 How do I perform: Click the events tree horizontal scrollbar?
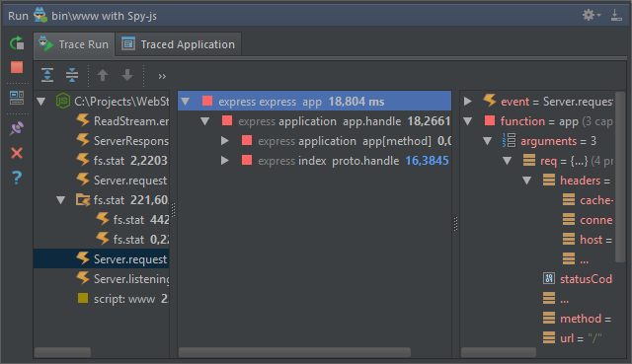62,352
